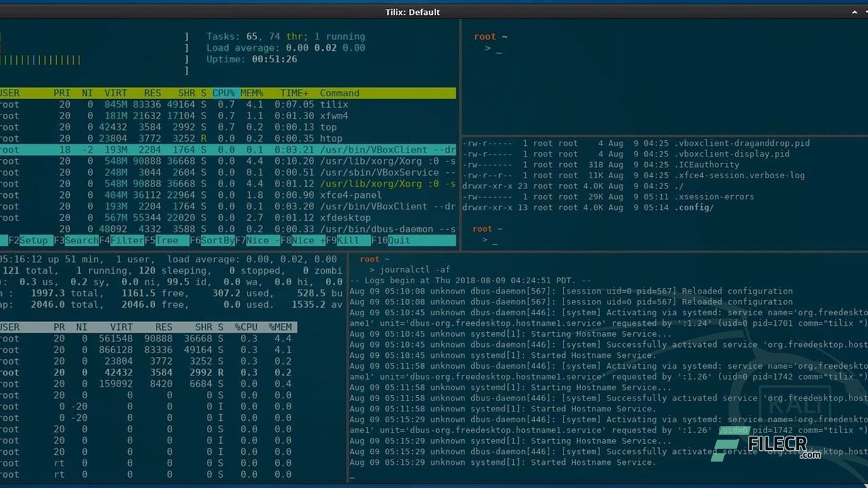Sort htop by the MEM% column header
Viewport: 868px width, 488px height.
[x=252, y=94]
